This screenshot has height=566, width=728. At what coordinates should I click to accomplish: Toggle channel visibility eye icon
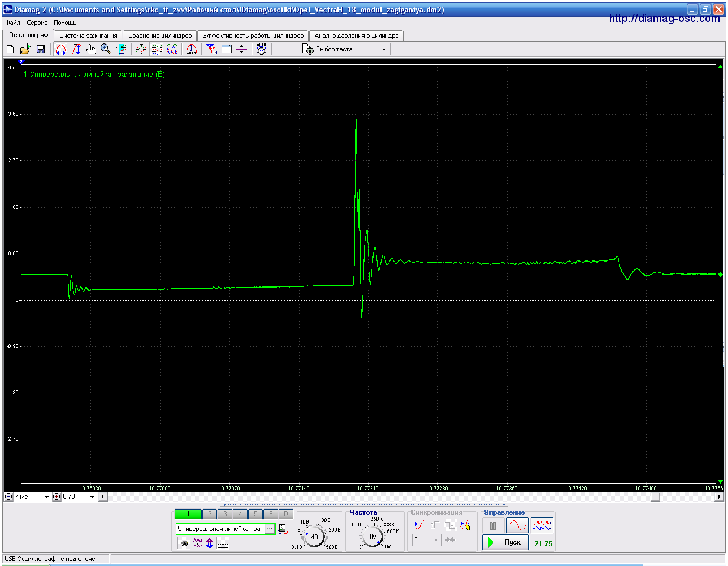pyautogui.click(x=184, y=543)
